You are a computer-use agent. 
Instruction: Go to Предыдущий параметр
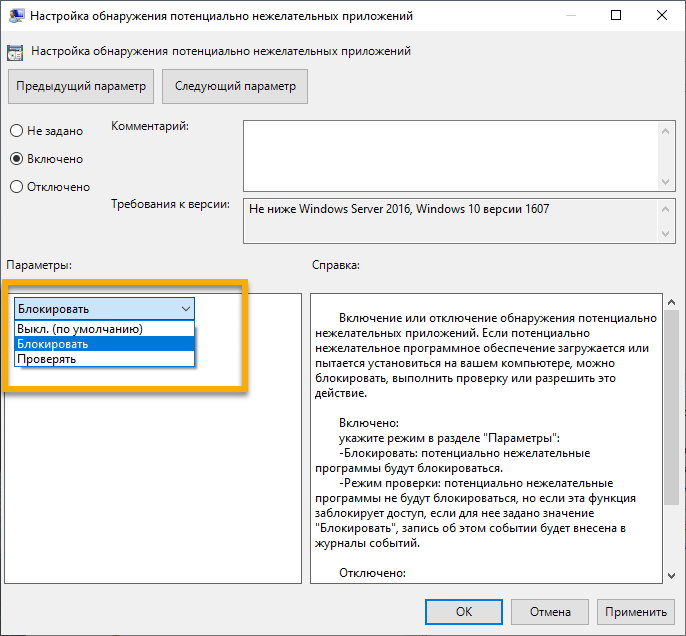(81, 86)
